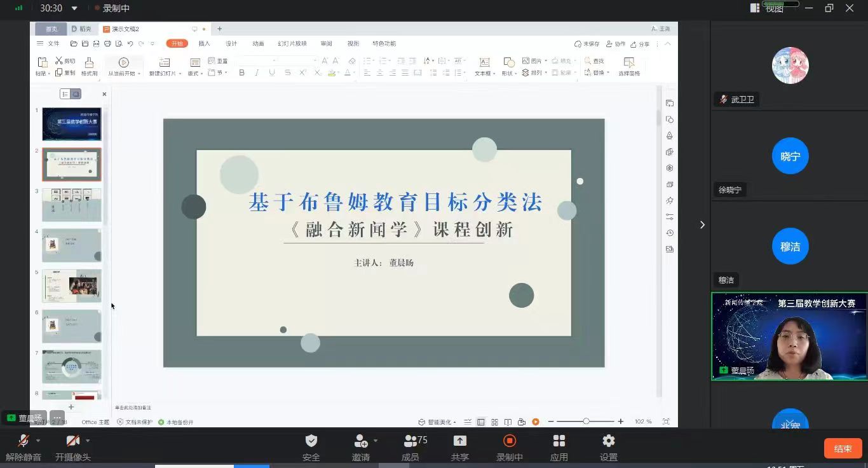Switch to the Insert (插入) ribbon tab
Image resolution: width=868 pixels, height=468 pixels.
pos(204,44)
